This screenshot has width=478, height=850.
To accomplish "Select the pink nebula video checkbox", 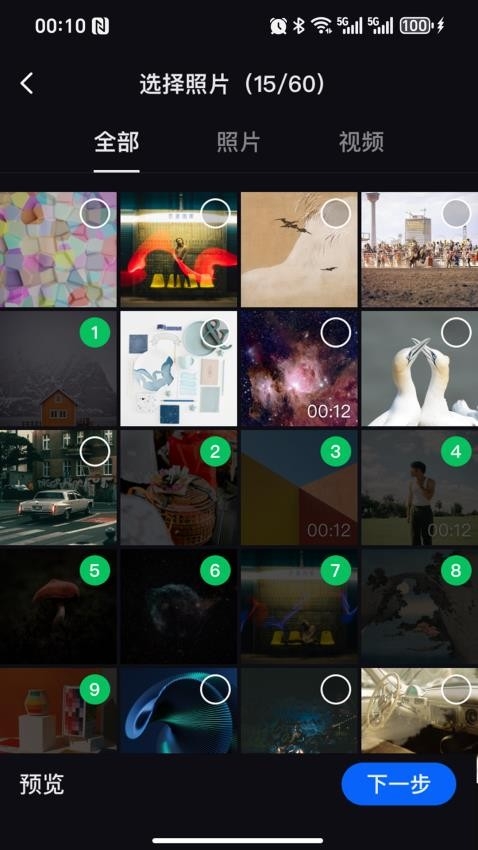I will click(x=335, y=333).
